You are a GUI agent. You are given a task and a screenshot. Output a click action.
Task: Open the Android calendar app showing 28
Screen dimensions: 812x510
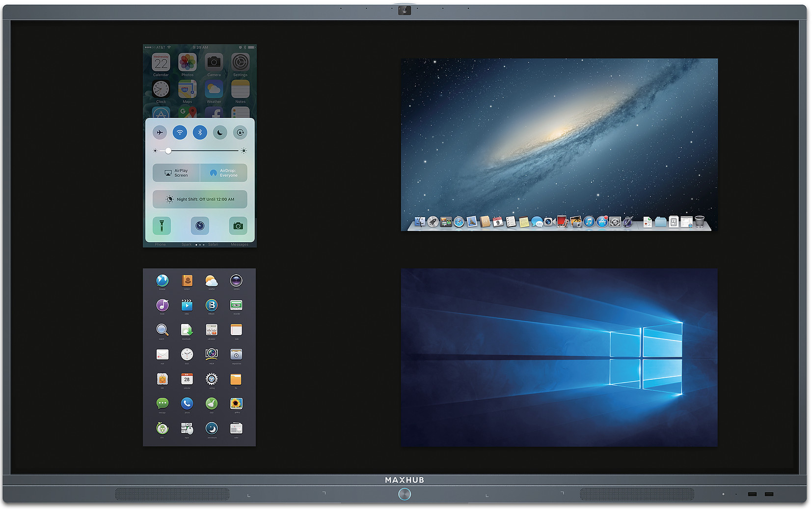click(187, 379)
